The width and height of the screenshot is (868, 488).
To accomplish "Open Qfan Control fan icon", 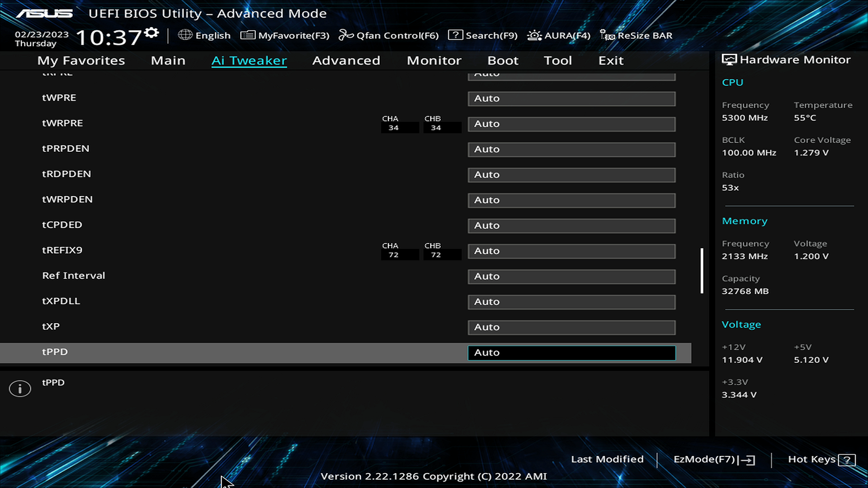I will (x=346, y=35).
